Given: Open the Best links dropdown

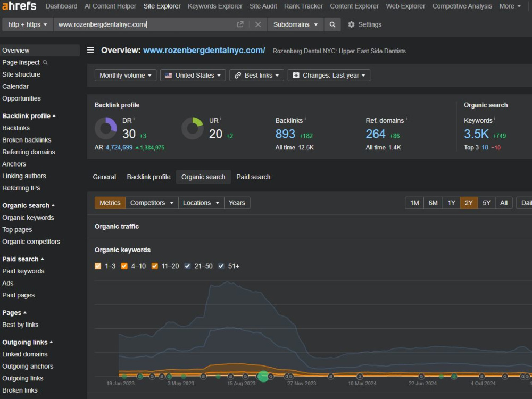Looking at the screenshot, I should click(x=256, y=76).
